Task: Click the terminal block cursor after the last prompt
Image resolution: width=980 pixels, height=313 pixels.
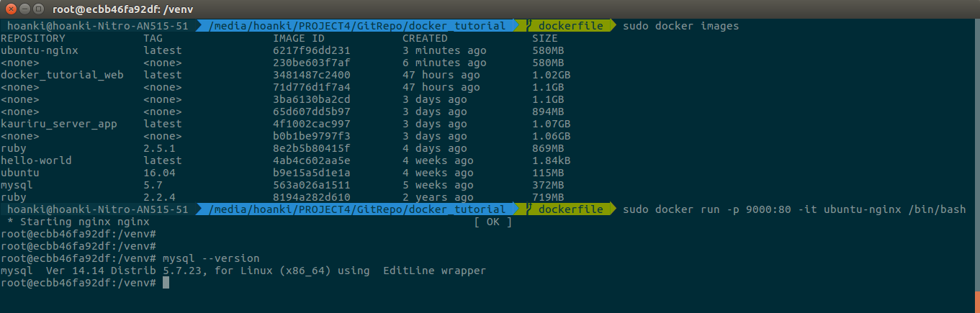Action: (166, 283)
